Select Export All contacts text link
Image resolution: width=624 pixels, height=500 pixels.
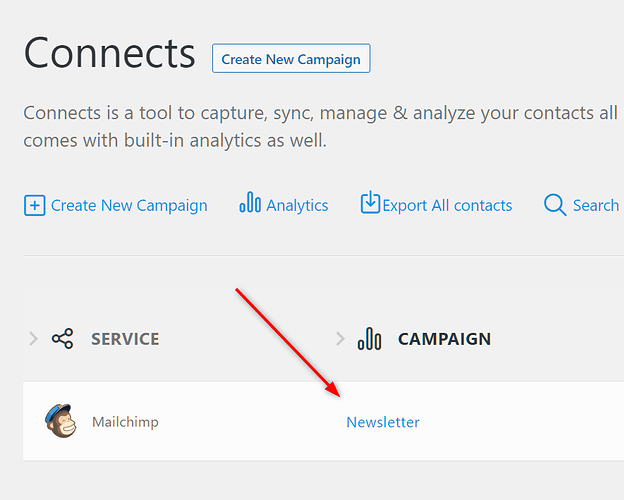(447, 205)
